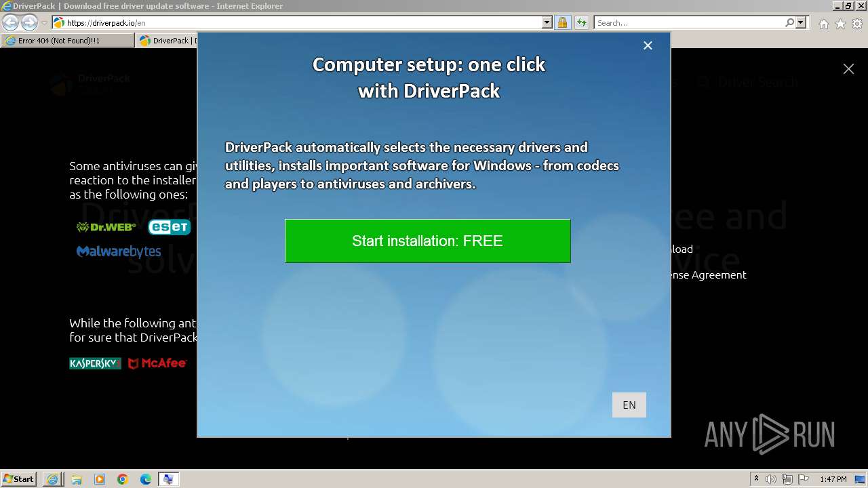Screen dimensions: 868x488
Task: Open the recent pages dropdown arrow
Action: [x=44, y=23]
